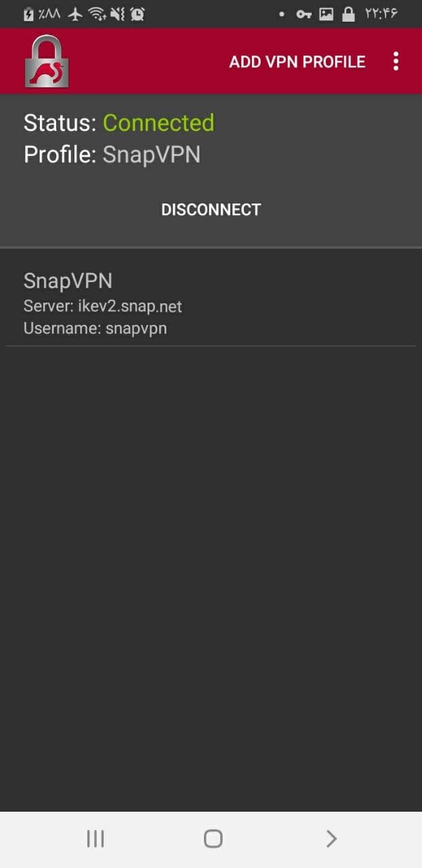Tap the Server: ikev2.snap.net line

point(103,307)
